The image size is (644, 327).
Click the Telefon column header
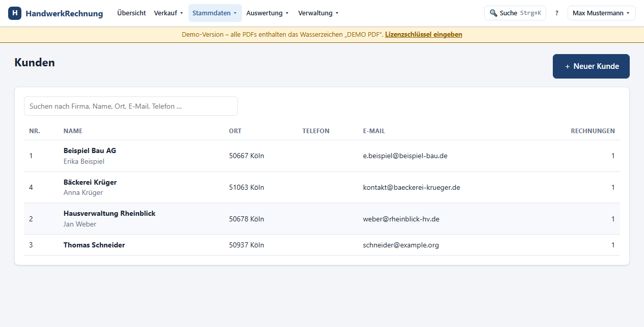[x=316, y=131]
